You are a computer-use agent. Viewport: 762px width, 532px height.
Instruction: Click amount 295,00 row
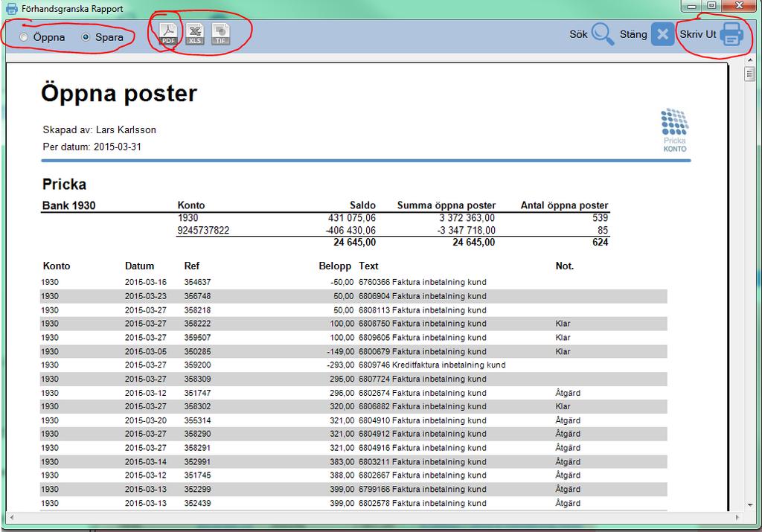pyautogui.click(x=353, y=379)
